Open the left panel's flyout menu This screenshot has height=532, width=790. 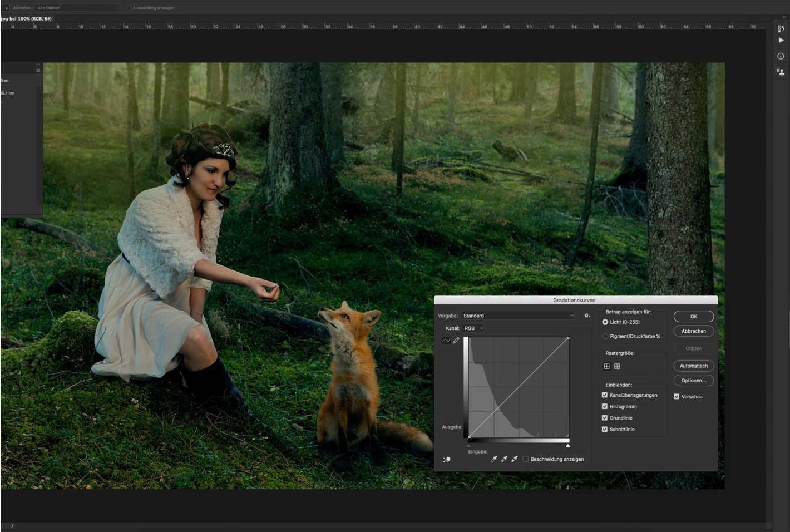coord(38,71)
